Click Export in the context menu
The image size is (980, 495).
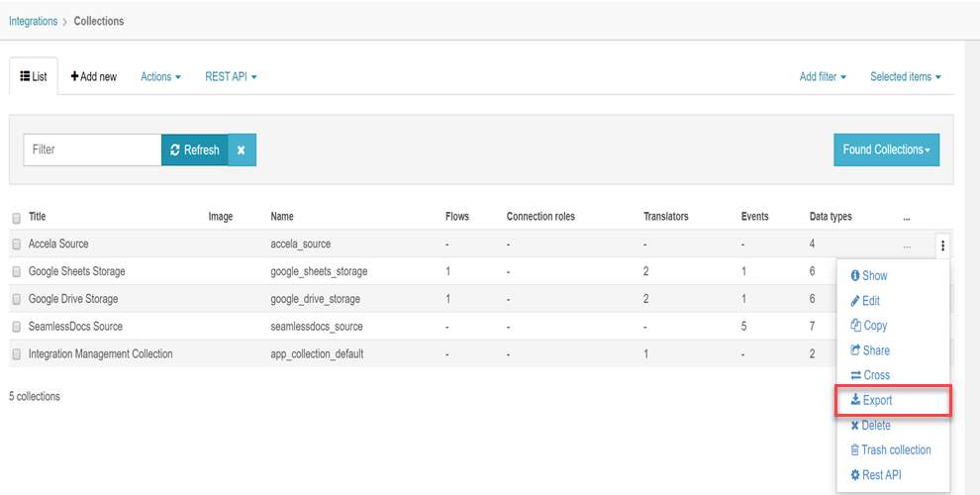pyautogui.click(x=871, y=401)
